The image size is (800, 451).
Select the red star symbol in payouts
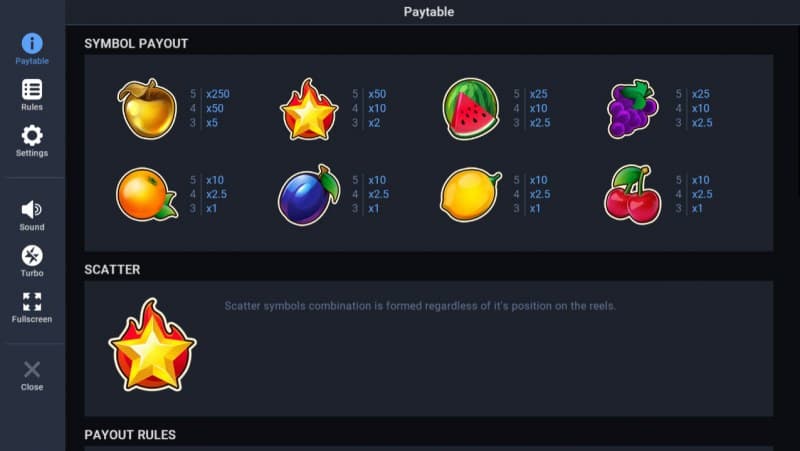point(310,109)
